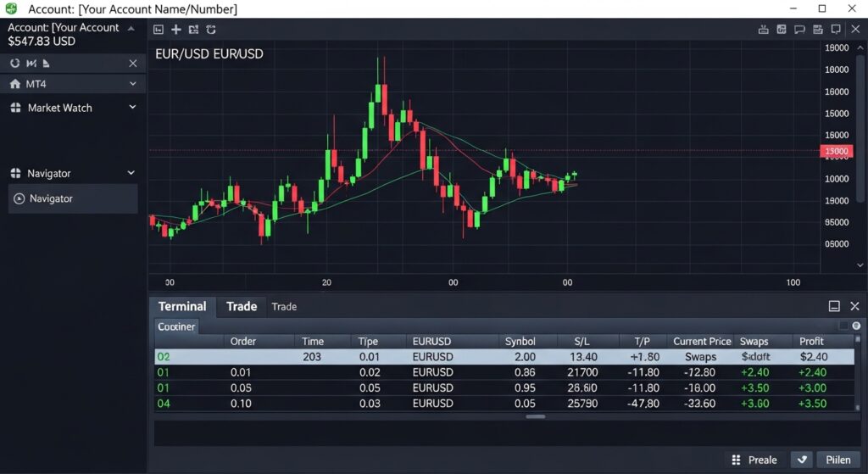Open the chat bubble icon in top-right toolbar

click(x=799, y=30)
